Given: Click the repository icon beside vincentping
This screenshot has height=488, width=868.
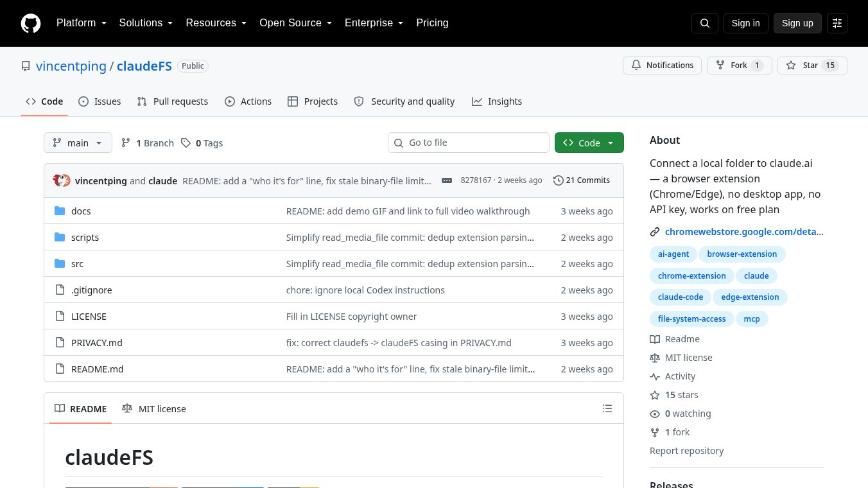Looking at the screenshot, I should click(x=26, y=66).
